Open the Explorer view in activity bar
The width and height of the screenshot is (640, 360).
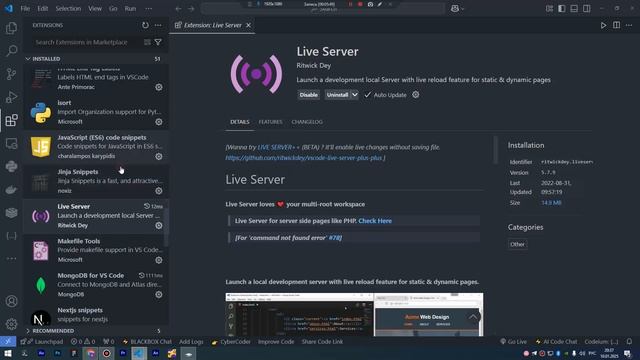click(11, 28)
